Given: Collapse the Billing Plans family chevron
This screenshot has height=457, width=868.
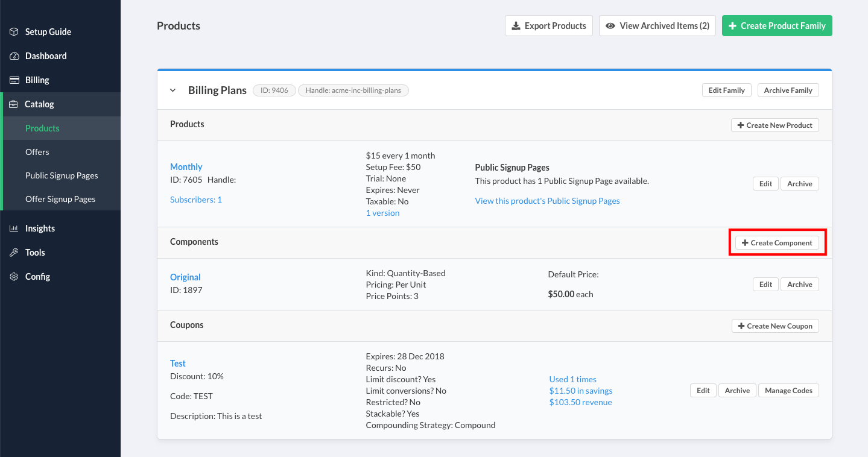Looking at the screenshot, I should pos(173,90).
